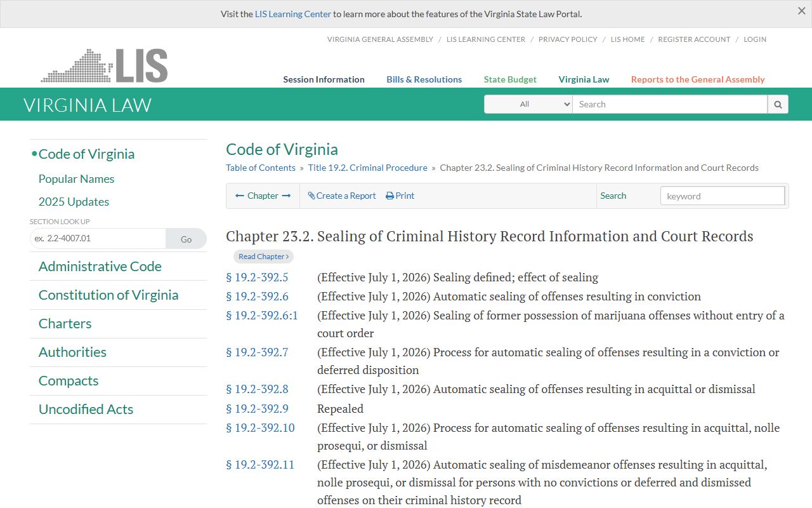Open Compacts in sidebar
Screen dimensions: 812x508
click(x=69, y=381)
